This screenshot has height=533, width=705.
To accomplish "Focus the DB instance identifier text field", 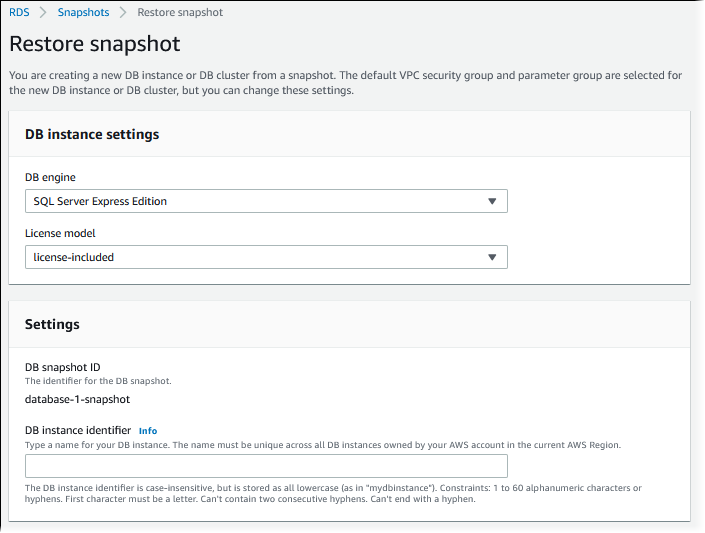I will coord(266,466).
